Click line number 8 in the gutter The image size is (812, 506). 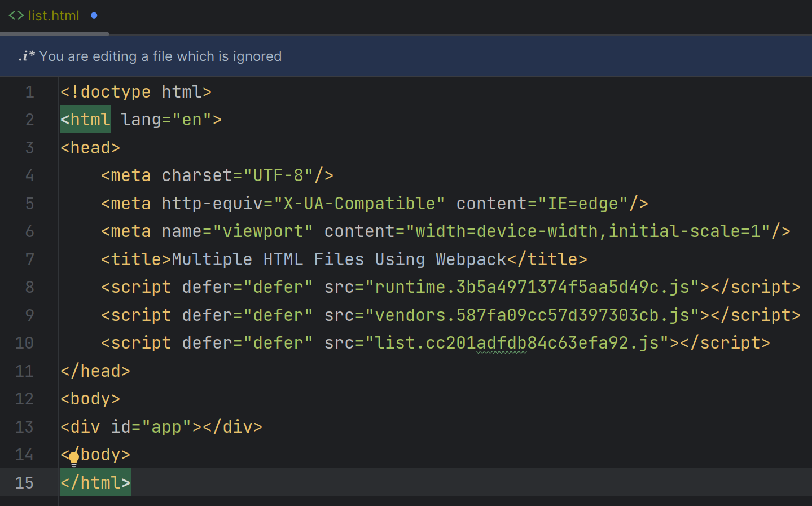tap(29, 287)
